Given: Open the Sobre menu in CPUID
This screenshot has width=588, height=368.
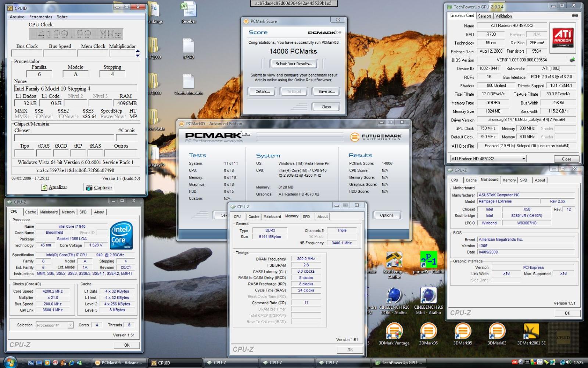Looking at the screenshot, I should [62, 17].
